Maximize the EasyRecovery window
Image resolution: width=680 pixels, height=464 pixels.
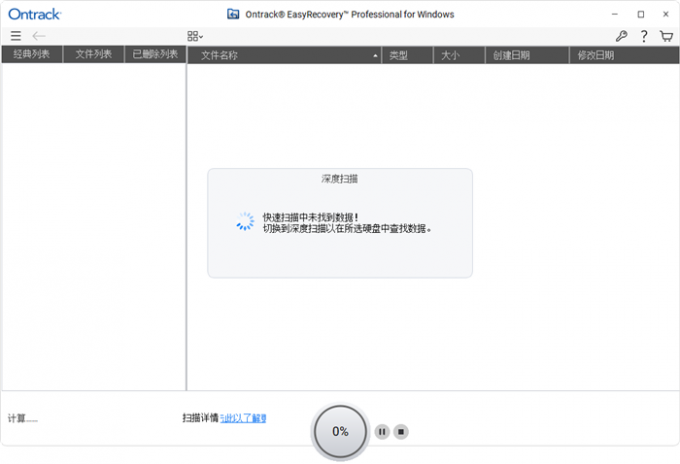pyautogui.click(x=641, y=14)
